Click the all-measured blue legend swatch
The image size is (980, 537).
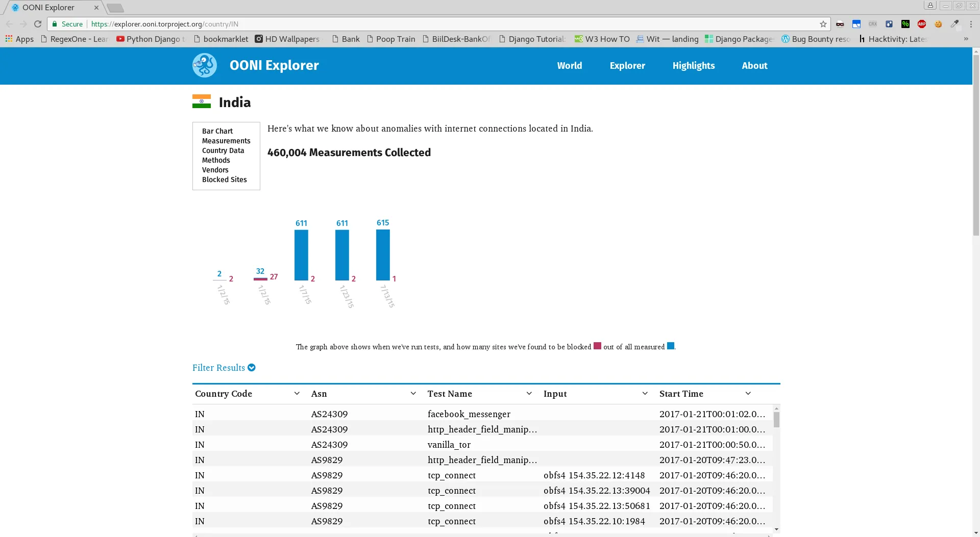[671, 346]
